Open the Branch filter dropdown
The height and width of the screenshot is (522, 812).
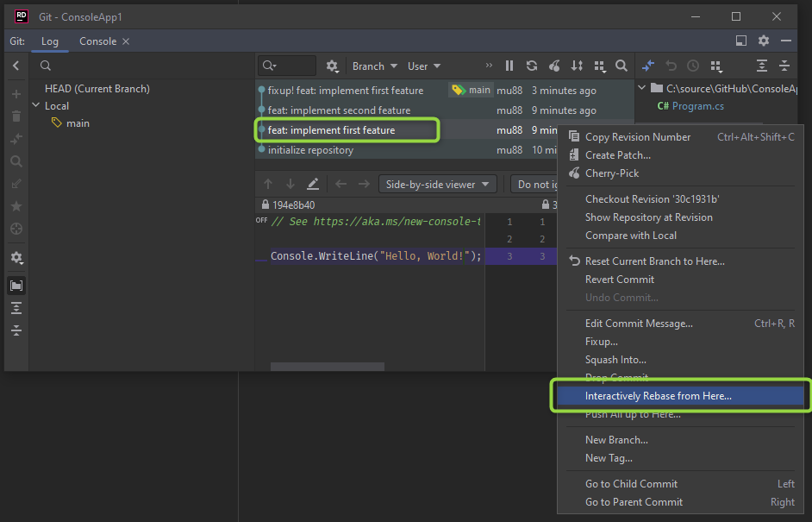click(x=375, y=66)
